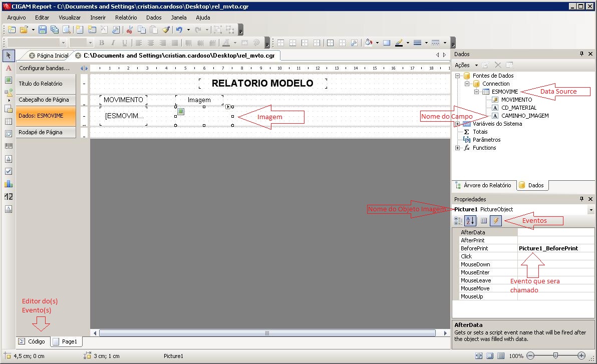This screenshot has height=364, width=597.
Task: Click Configurar bandas button
Action: (x=45, y=68)
